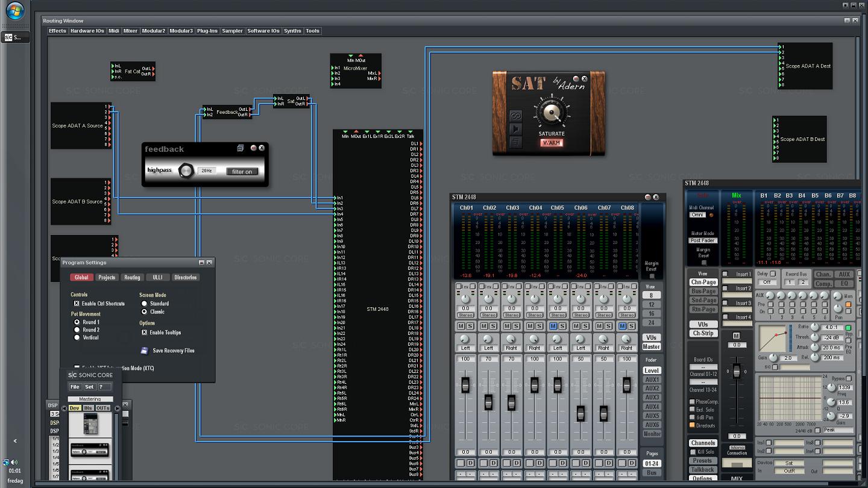Click the EQ Freq knob

click(x=830, y=388)
